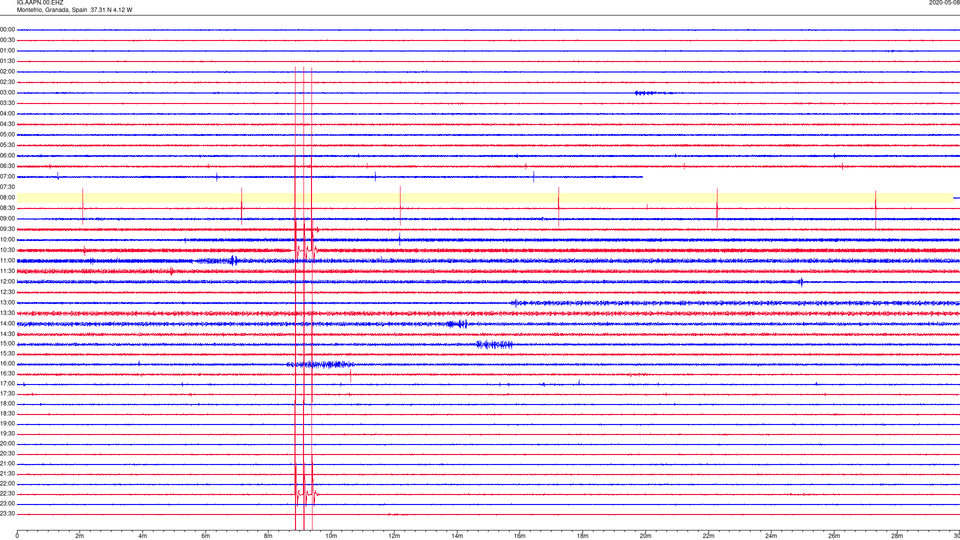Click the blue burst on the 14:00 trace
Screen dimensions: 960x540
point(458,324)
